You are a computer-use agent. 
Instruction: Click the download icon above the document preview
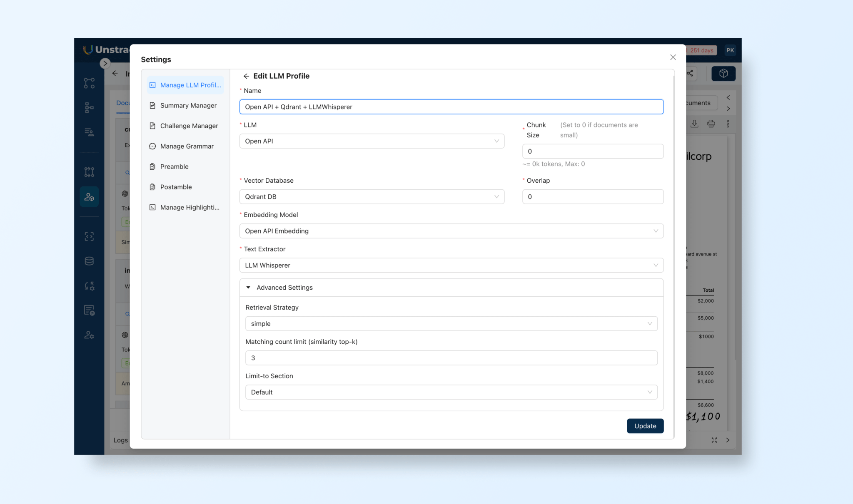pyautogui.click(x=694, y=124)
